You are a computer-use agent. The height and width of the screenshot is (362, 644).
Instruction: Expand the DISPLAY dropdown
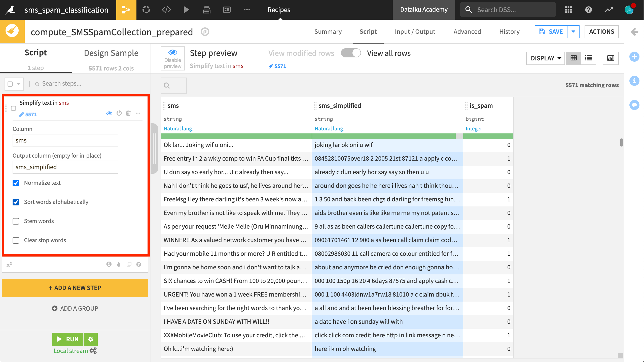point(545,58)
